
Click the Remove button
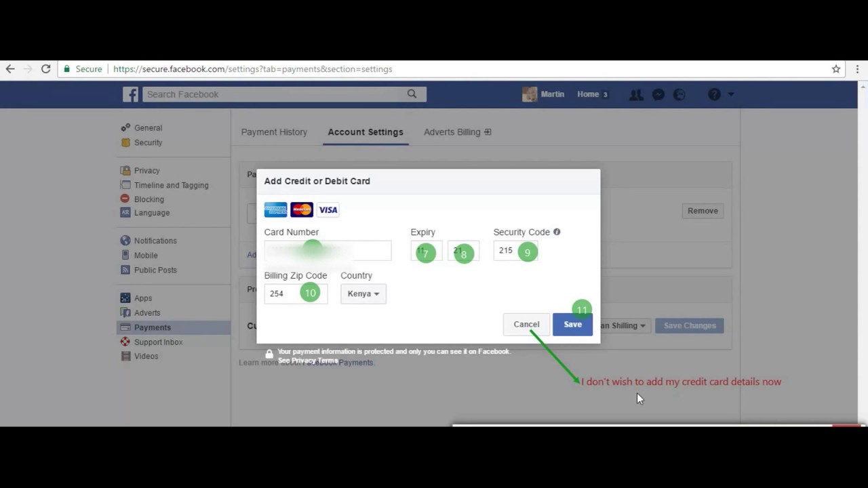pos(703,211)
